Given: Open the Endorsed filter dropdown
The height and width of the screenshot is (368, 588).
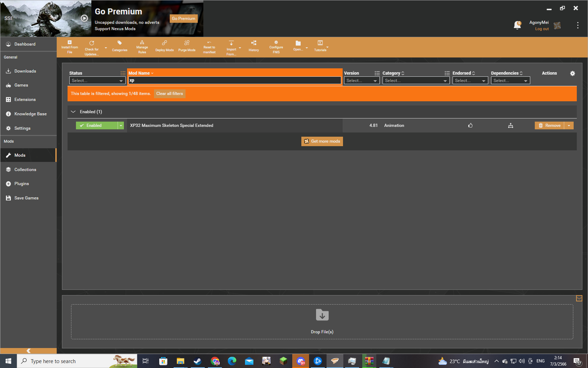Looking at the screenshot, I should click(x=470, y=81).
